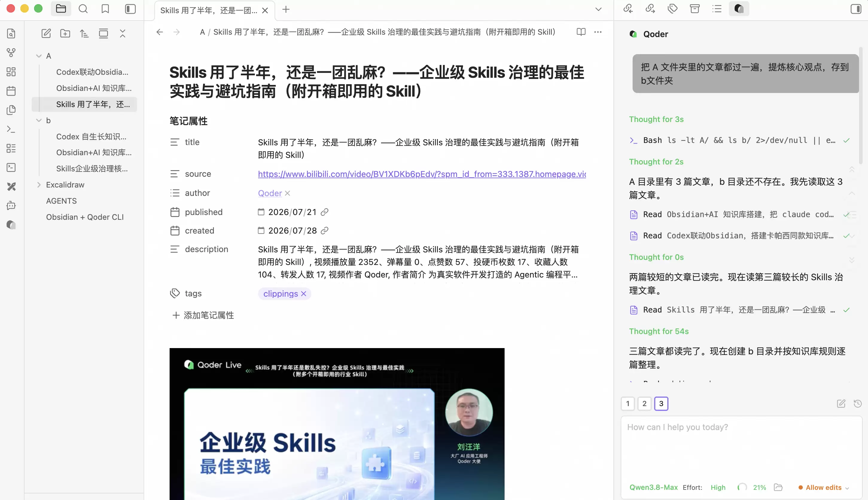Expand Thought for 54s section
868x500 pixels.
click(659, 331)
